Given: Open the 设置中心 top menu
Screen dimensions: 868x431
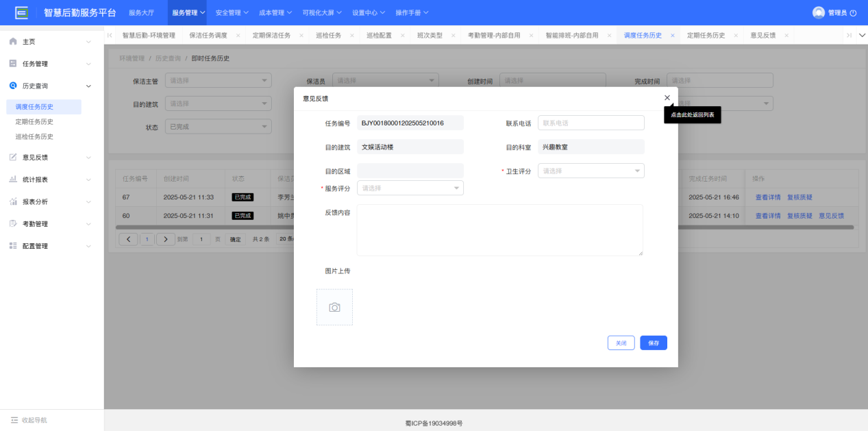Looking at the screenshot, I should tap(369, 12).
